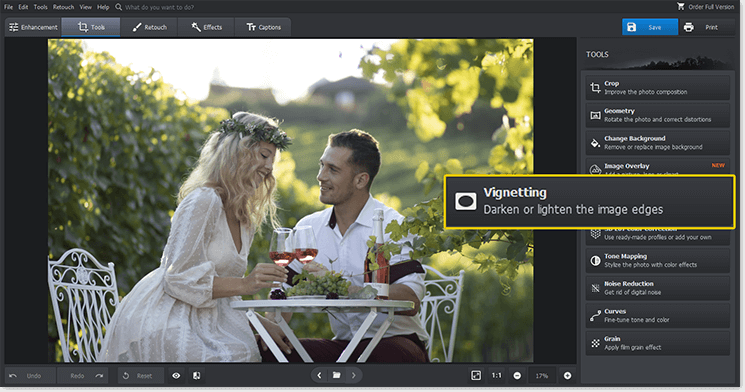Click the Reset button
This screenshot has height=392, width=745.
tap(141, 376)
